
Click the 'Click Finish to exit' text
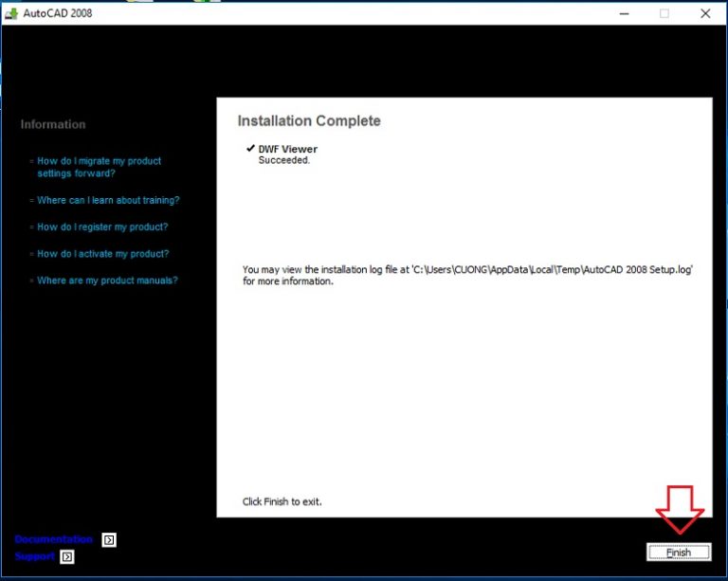click(282, 501)
